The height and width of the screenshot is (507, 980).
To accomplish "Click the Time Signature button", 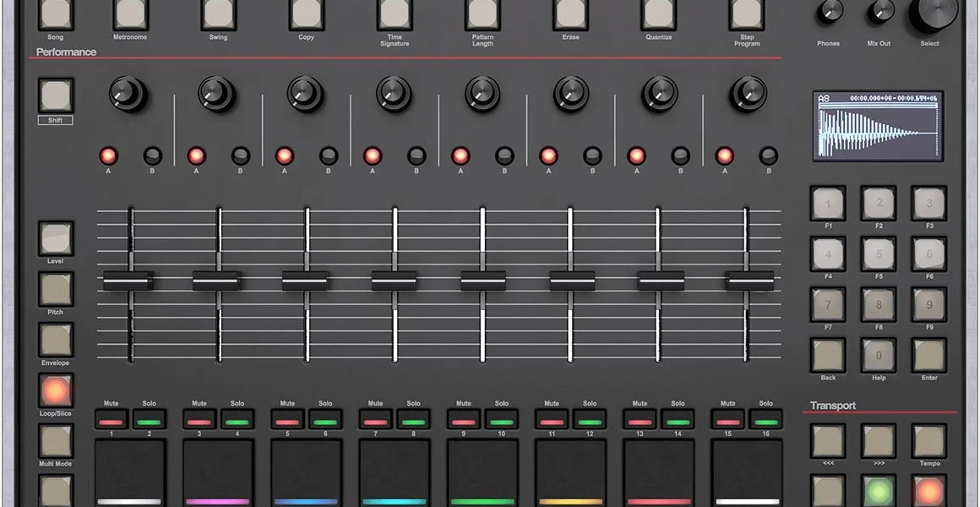I will coord(395,14).
